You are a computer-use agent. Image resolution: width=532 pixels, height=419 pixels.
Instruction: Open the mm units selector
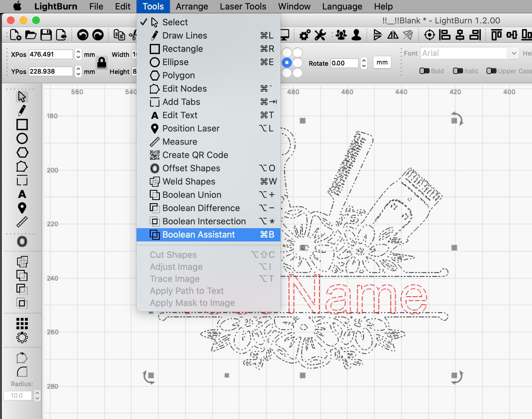[382, 63]
